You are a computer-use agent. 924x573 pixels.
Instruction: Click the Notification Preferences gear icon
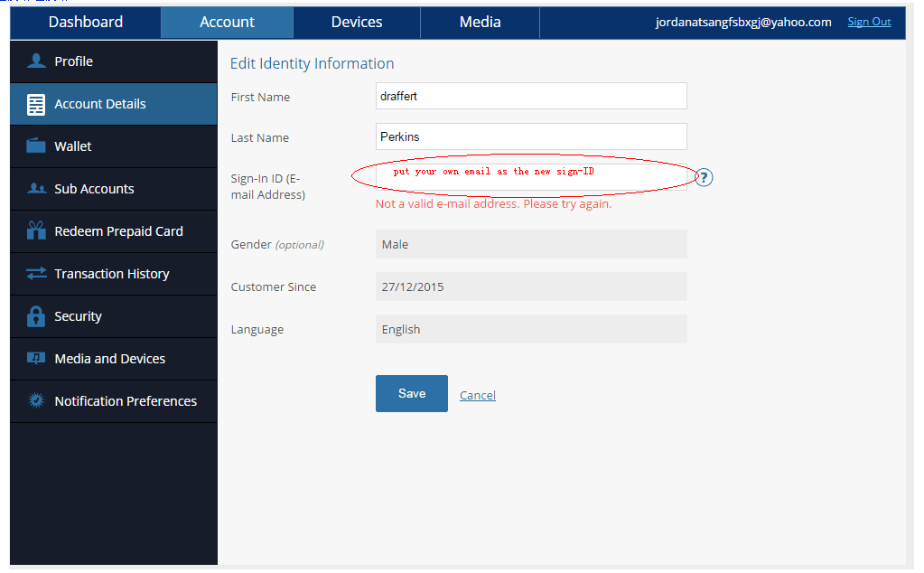pyautogui.click(x=36, y=401)
